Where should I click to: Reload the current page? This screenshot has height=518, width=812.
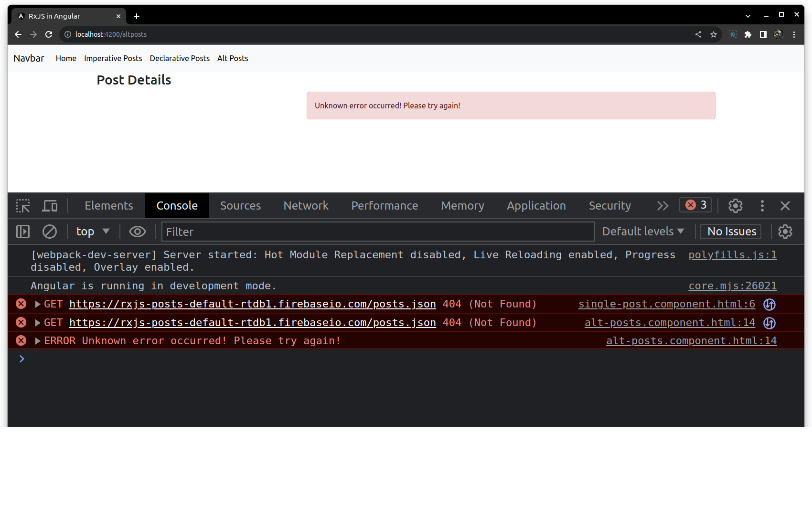coord(49,34)
